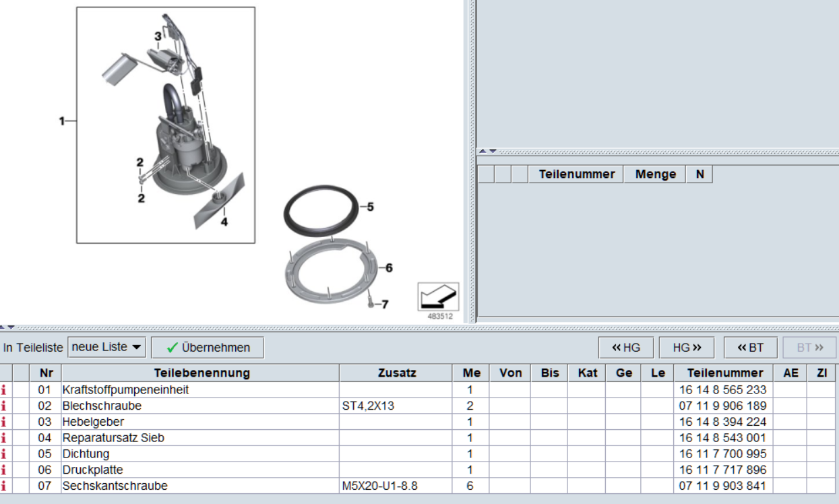Toggle the bottom parts table splitter arrows

8,327
